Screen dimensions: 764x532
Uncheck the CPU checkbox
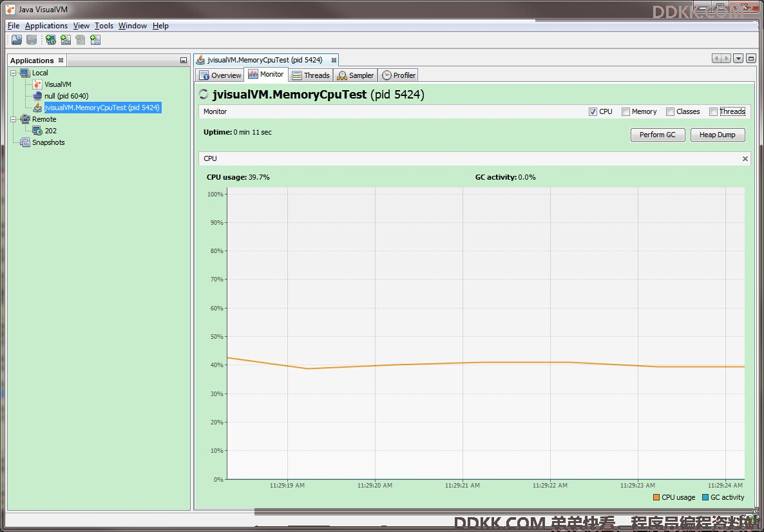(x=593, y=111)
